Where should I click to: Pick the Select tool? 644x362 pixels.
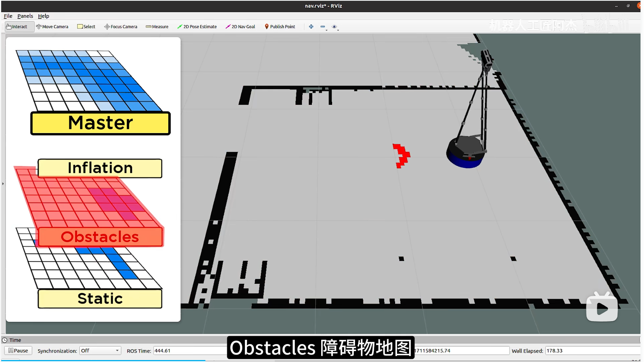coord(86,27)
